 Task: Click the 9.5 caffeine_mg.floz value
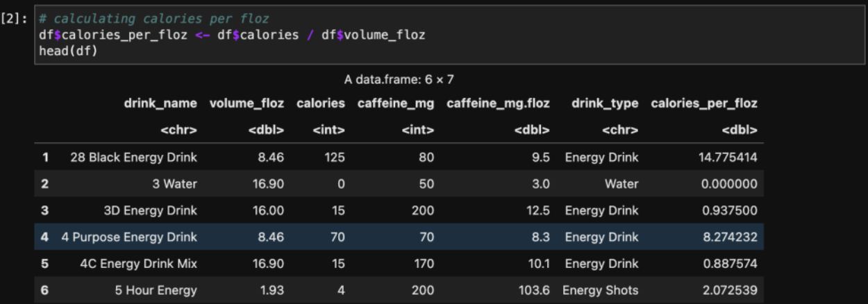pyautogui.click(x=542, y=158)
